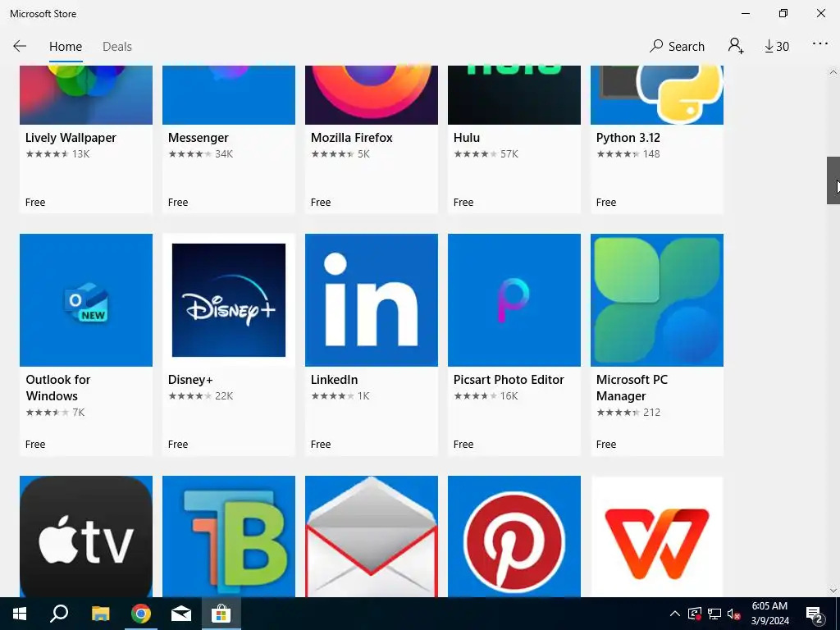
Task: Open the LinkedIn app logo tile
Action: click(x=372, y=300)
